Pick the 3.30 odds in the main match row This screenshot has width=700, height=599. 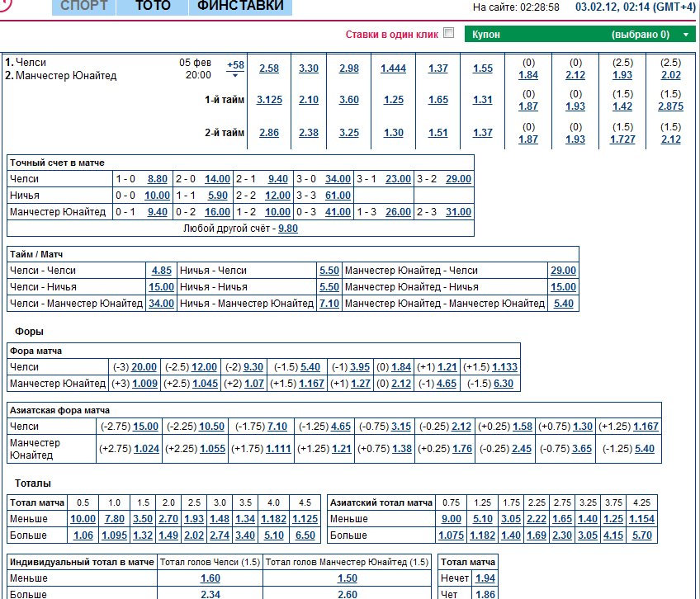(x=309, y=68)
